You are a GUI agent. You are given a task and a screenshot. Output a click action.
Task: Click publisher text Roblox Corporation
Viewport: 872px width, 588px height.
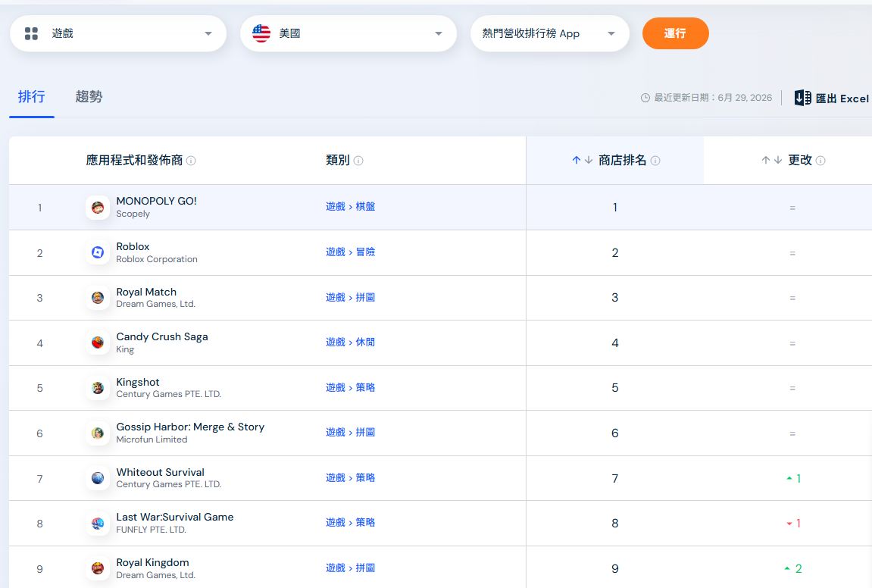[157, 259]
